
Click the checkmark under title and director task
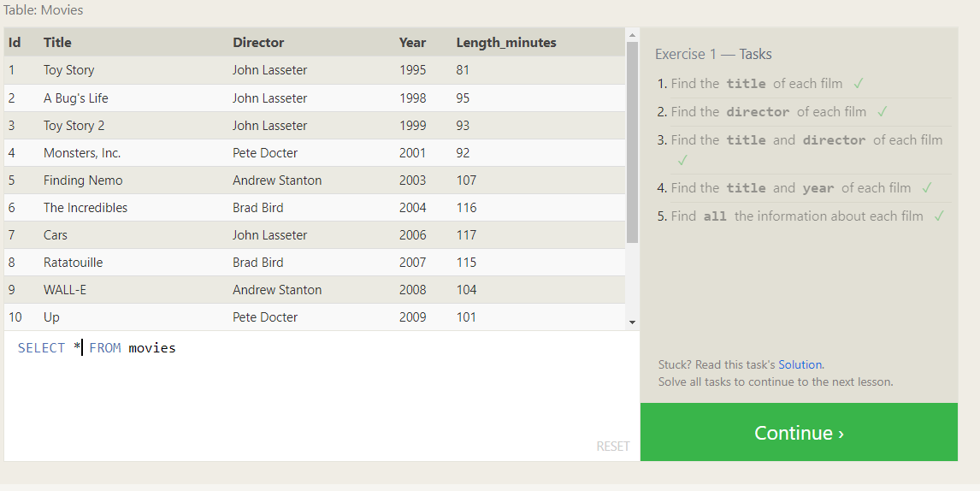682,161
